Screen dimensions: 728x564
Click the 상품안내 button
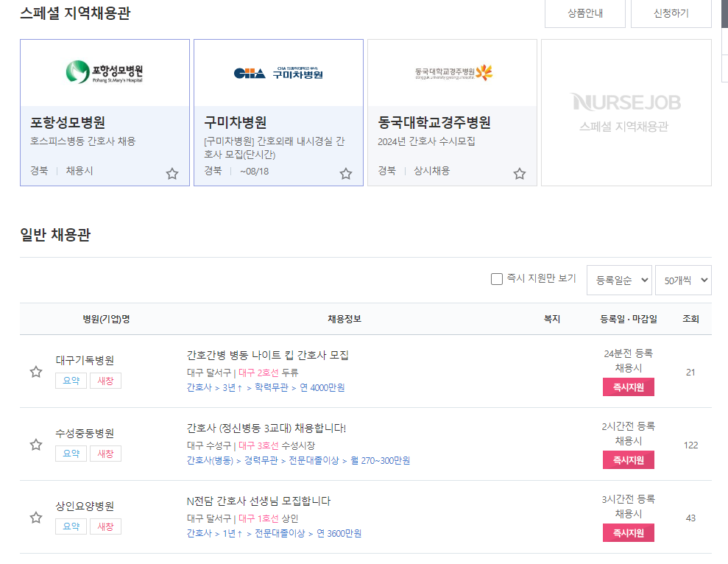click(584, 13)
